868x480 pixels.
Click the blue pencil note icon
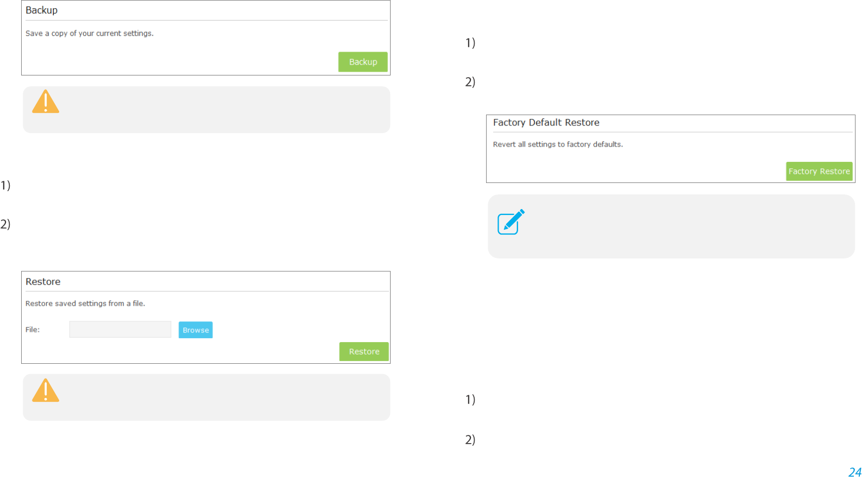click(511, 222)
